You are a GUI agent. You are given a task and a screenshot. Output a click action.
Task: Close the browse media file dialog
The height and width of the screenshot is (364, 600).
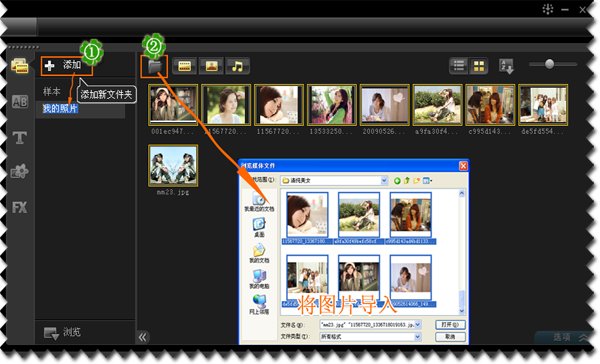click(x=463, y=166)
